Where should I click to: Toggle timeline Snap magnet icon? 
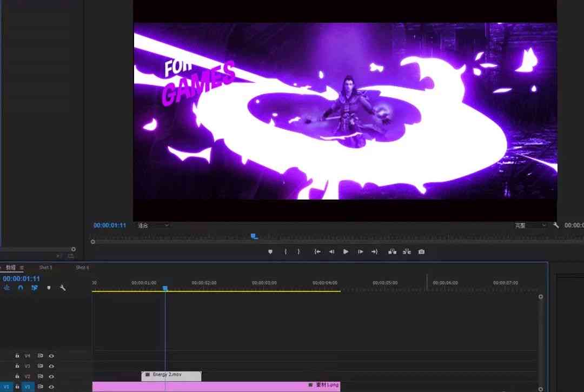point(21,288)
